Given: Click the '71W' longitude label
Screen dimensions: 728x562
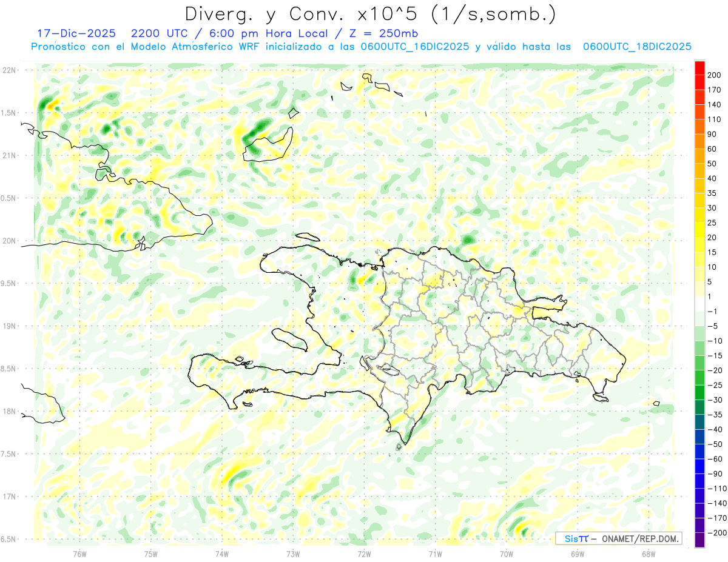Looking at the screenshot, I should click(435, 554).
